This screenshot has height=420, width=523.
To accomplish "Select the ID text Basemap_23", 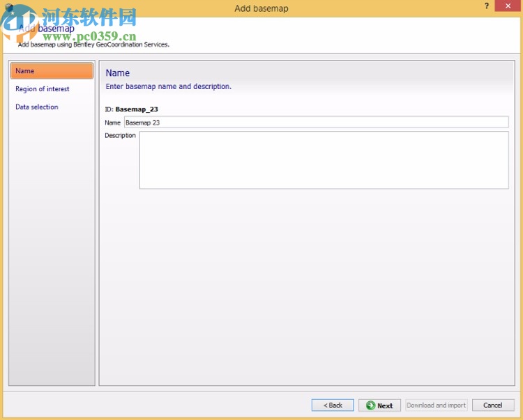I will click(137, 109).
